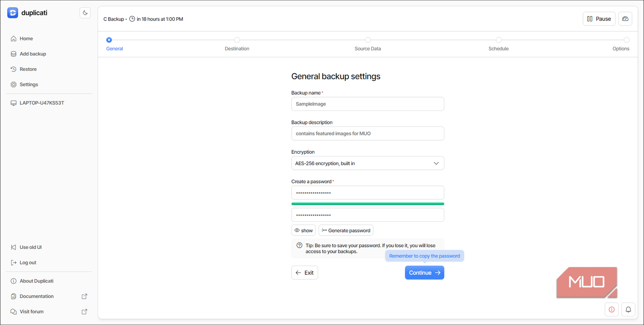This screenshot has width=644, height=325.
Task: Click 'Remember to copy the password' tooltip
Action: pyautogui.click(x=425, y=256)
